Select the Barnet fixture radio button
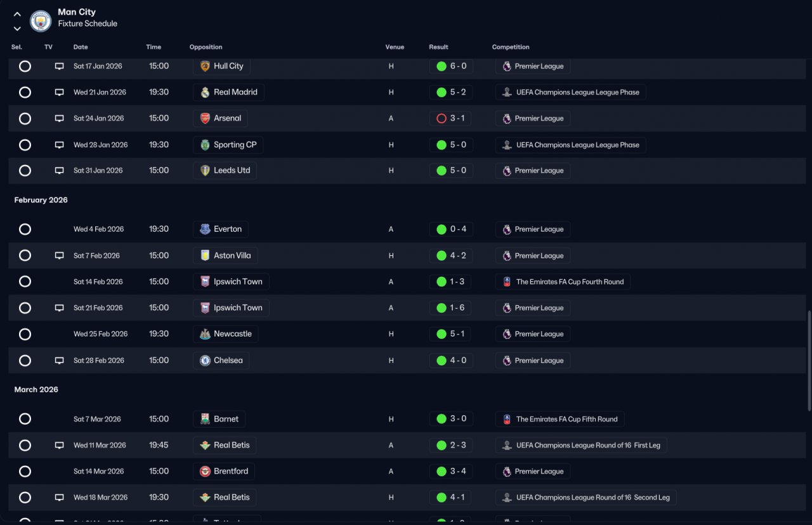This screenshot has width=812, height=525. [25, 419]
